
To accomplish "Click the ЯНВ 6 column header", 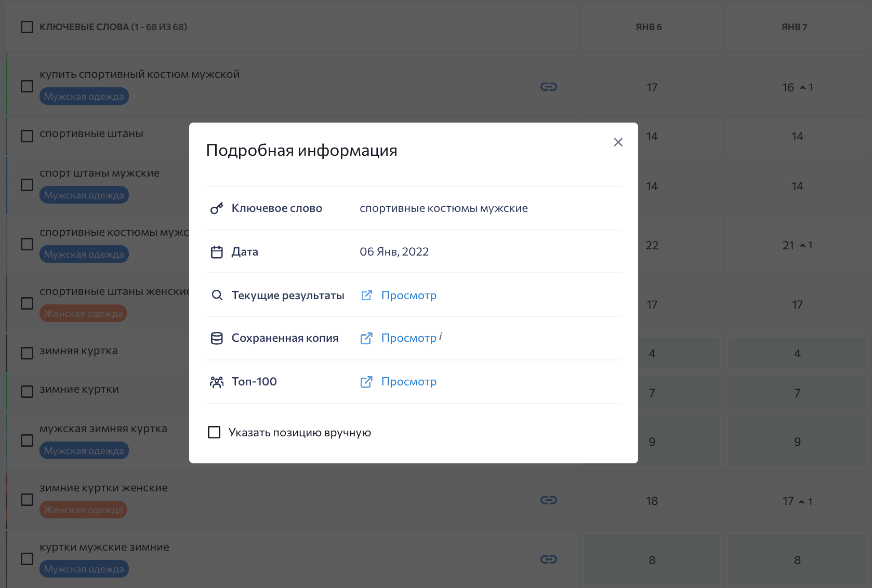I will pyautogui.click(x=649, y=27).
